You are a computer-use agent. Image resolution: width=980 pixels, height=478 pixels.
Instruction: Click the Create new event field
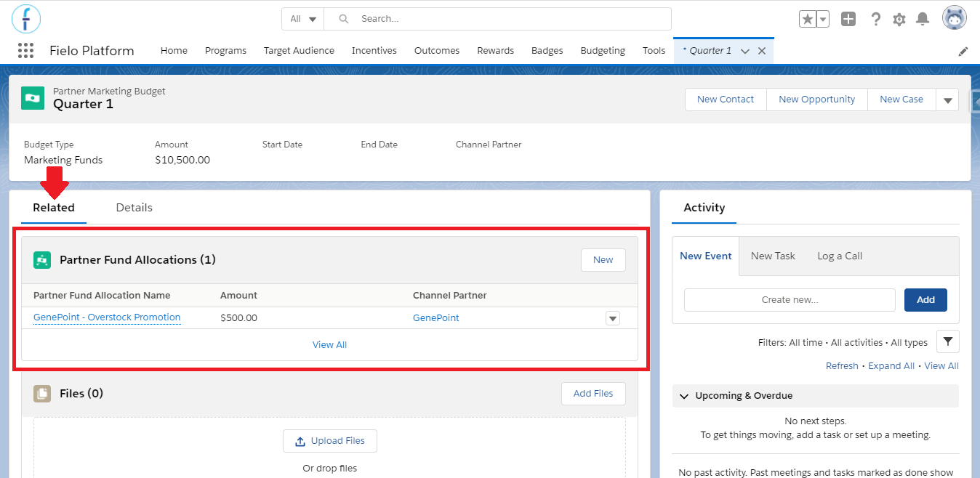pyautogui.click(x=790, y=299)
